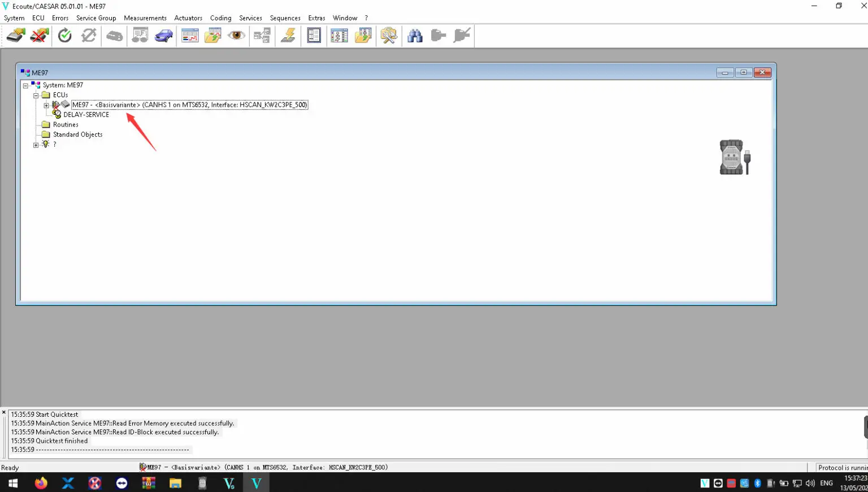868x492 pixels.
Task: Open File Explorer from the taskbar
Action: pos(175,483)
